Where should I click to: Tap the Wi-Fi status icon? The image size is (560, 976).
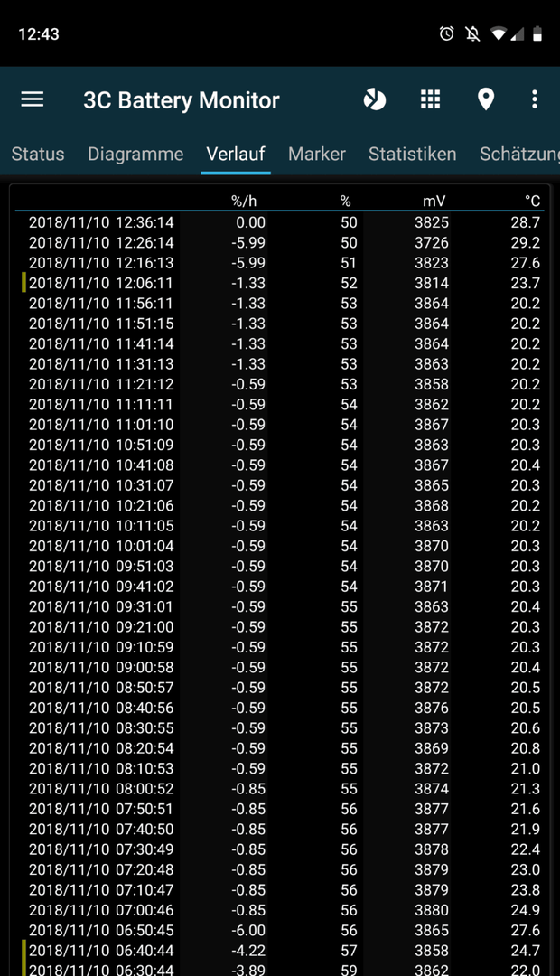click(498, 33)
